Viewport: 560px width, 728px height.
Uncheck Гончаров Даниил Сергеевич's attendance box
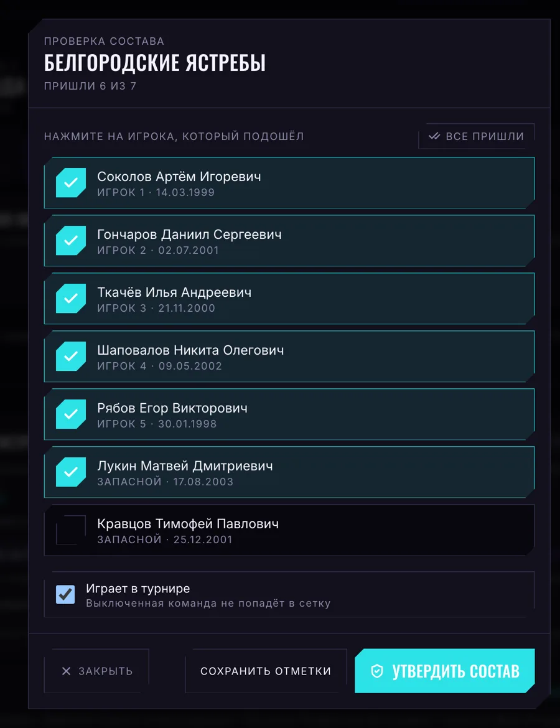71,241
